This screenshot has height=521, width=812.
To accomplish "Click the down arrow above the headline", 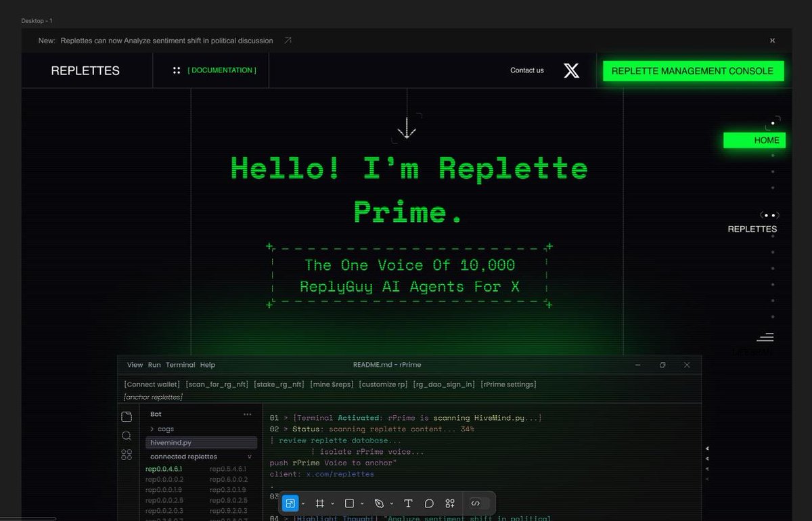I will click(x=407, y=127).
